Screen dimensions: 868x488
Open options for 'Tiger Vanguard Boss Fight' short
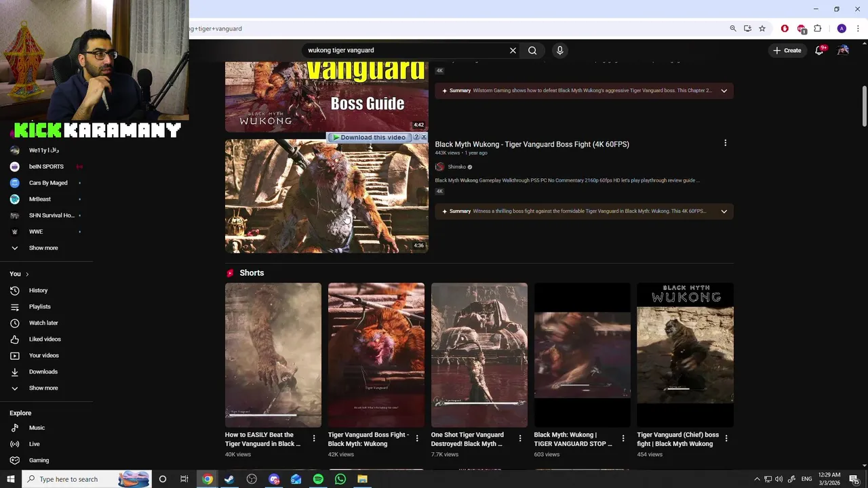[x=417, y=439]
